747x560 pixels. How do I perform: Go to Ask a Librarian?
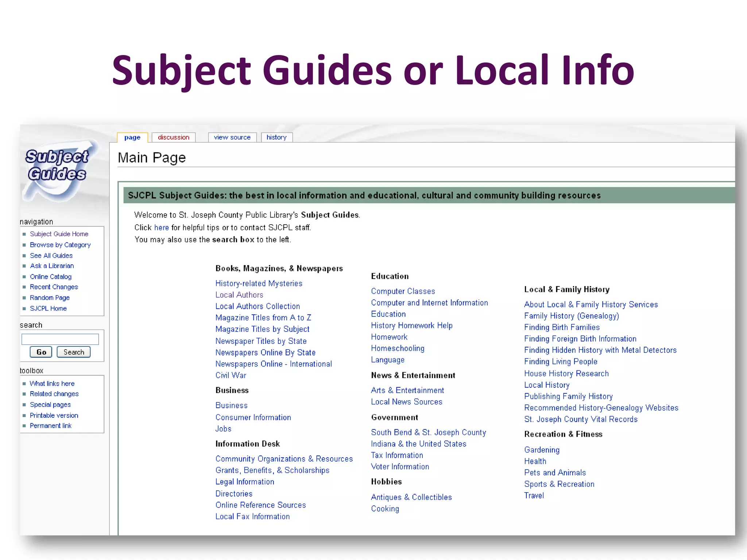pyautogui.click(x=52, y=266)
